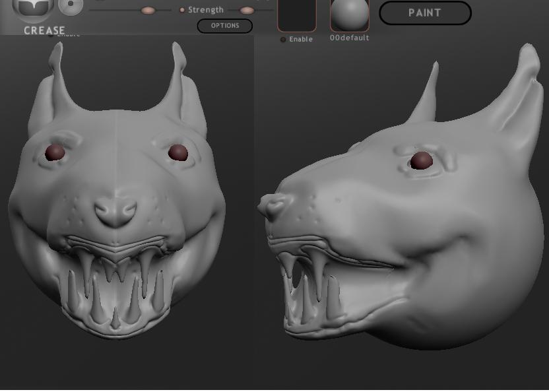549x392 pixels.
Task: Click the nose on front-view dog head
Action: pos(116,212)
